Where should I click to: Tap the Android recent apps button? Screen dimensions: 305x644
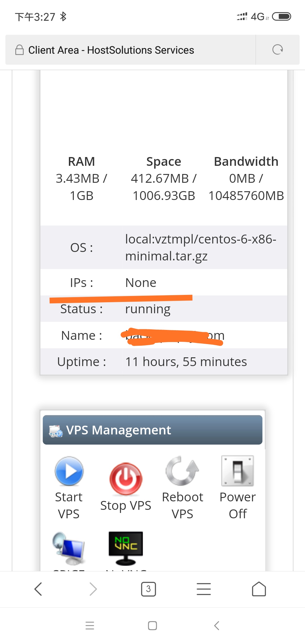tap(90, 626)
